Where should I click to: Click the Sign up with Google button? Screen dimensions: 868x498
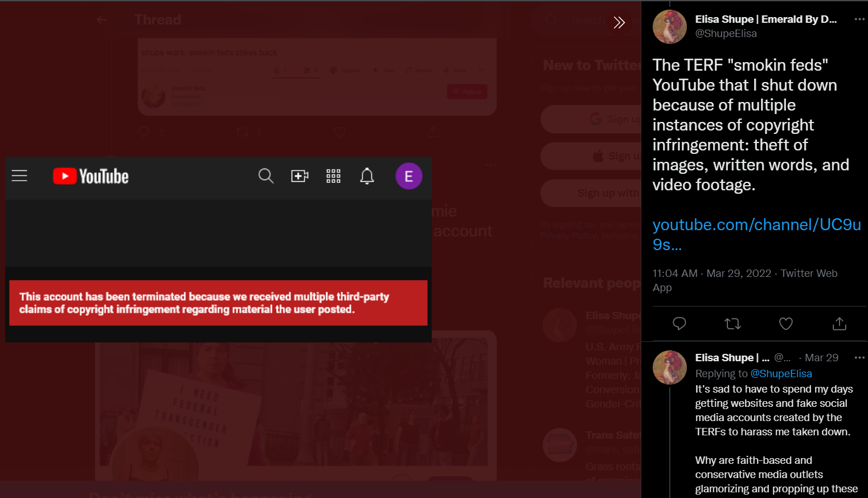tap(591, 119)
